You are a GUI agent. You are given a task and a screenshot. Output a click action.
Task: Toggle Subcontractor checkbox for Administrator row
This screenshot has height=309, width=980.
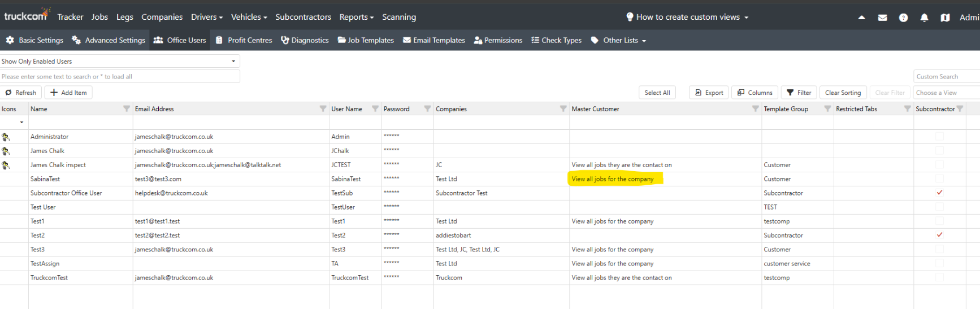[939, 137]
